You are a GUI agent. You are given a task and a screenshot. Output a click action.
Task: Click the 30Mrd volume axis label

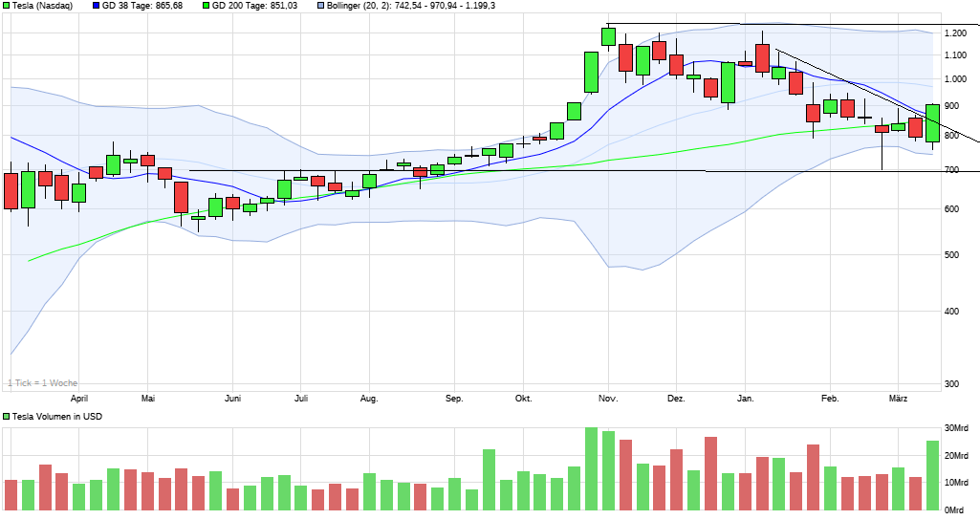956,428
